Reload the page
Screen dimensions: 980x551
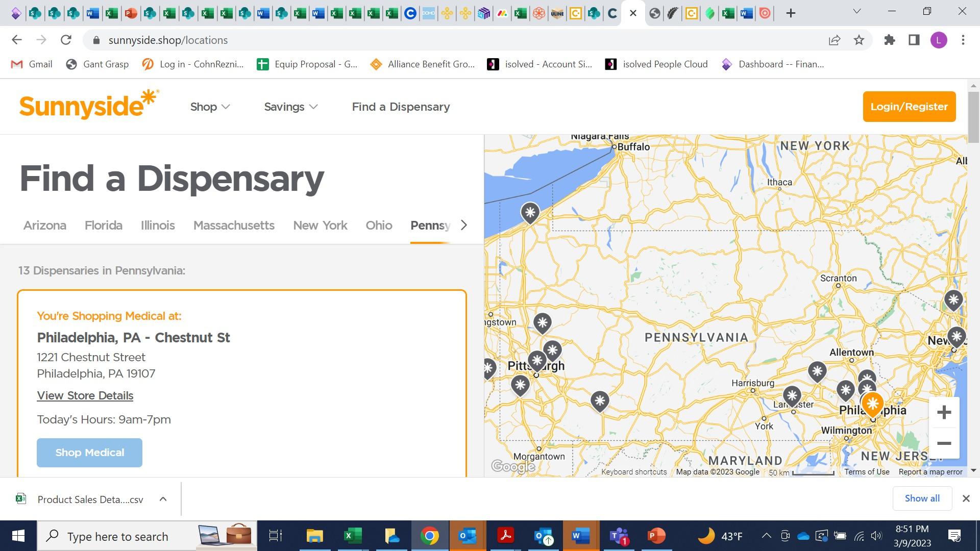tap(66, 40)
